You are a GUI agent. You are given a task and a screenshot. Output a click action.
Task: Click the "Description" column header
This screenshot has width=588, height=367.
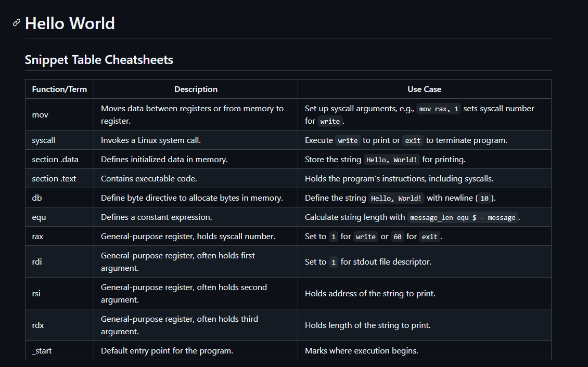point(196,89)
